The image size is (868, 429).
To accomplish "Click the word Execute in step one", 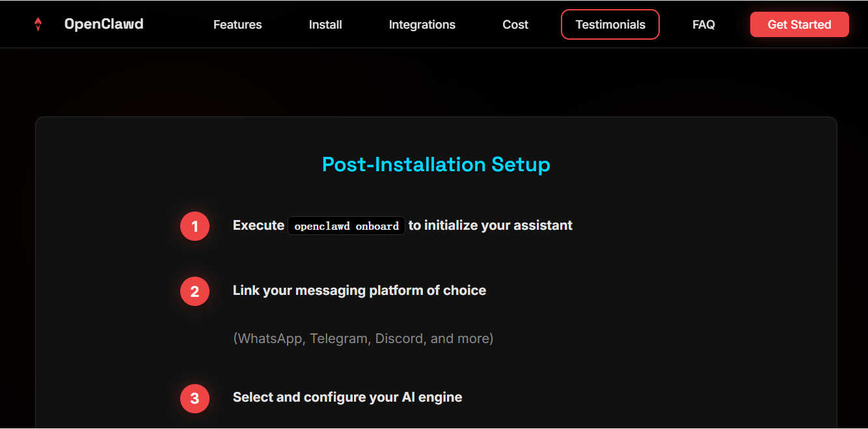I will point(258,225).
